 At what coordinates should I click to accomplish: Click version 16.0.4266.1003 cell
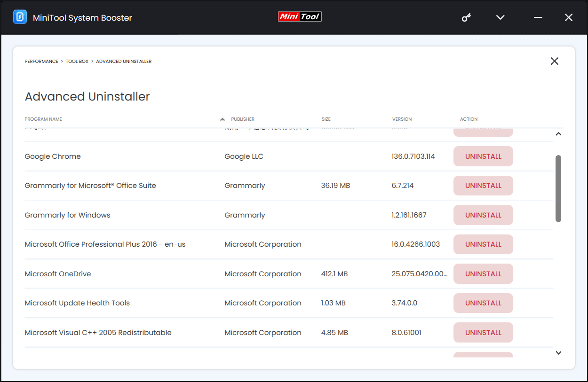tap(416, 244)
